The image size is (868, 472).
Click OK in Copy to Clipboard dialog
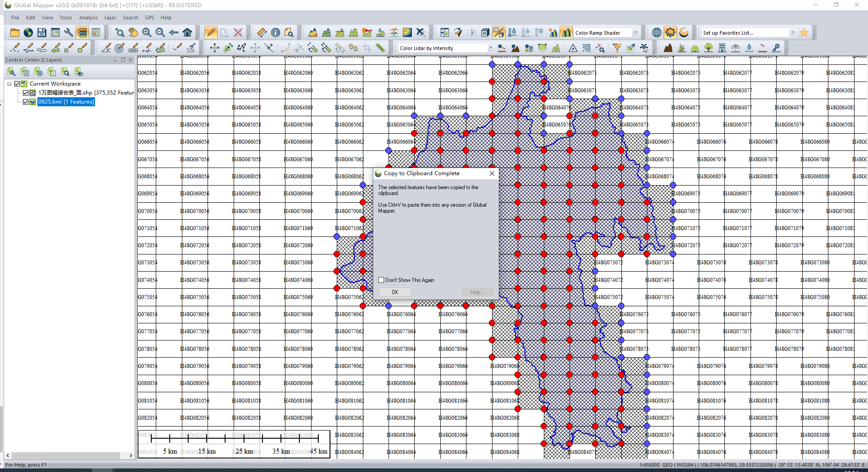pyautogui.click(x=395, y=292)
